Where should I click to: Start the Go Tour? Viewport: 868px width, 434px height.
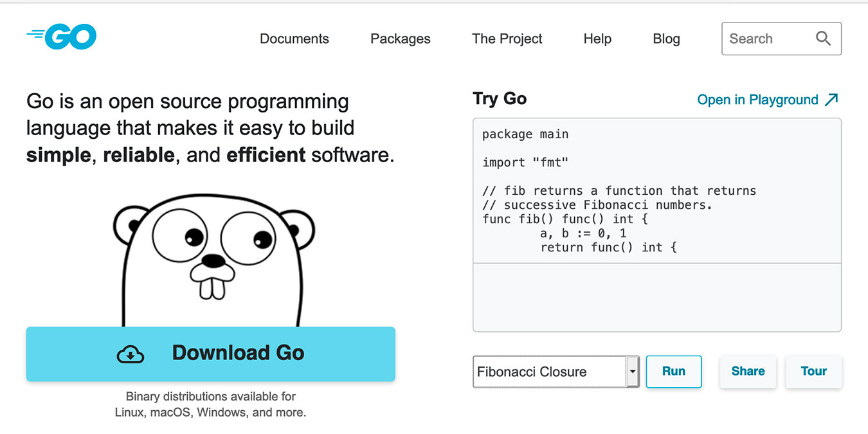pyautogui.click(x=813, y=372)
